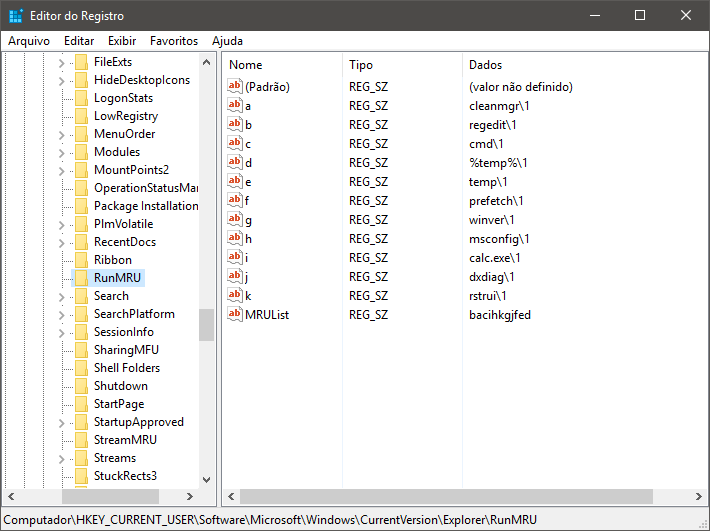Click the 'bacihkgjfed' data value
Screen dimensions: 710x531
point(500,315)
